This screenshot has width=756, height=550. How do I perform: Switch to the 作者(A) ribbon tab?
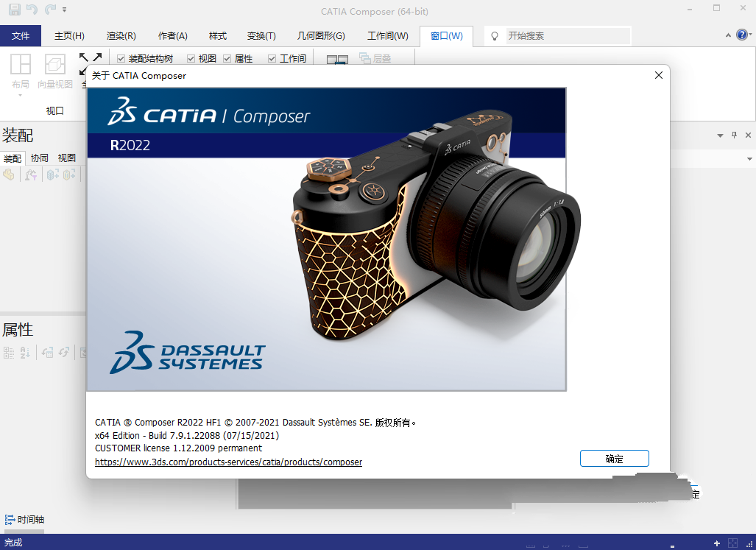click(x=172, y=35)
